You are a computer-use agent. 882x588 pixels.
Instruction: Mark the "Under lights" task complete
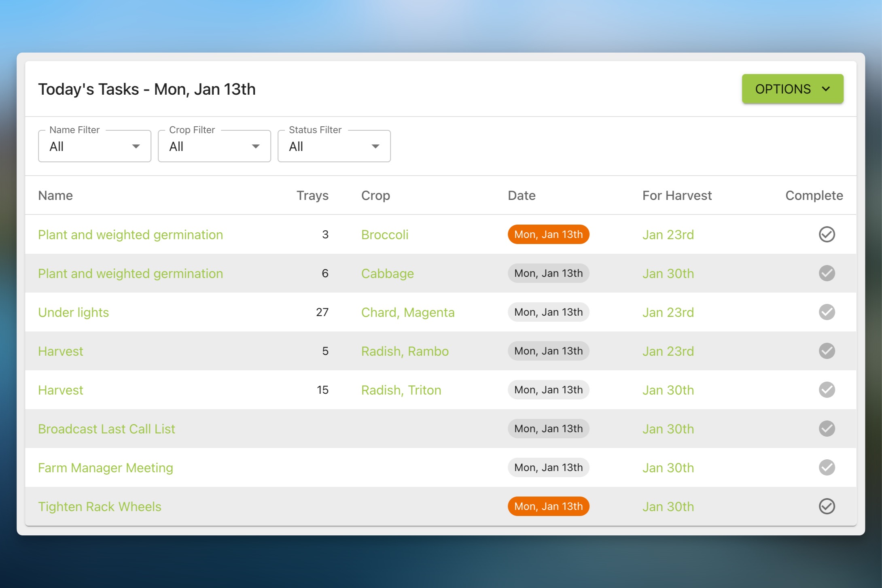coord(827,312)
